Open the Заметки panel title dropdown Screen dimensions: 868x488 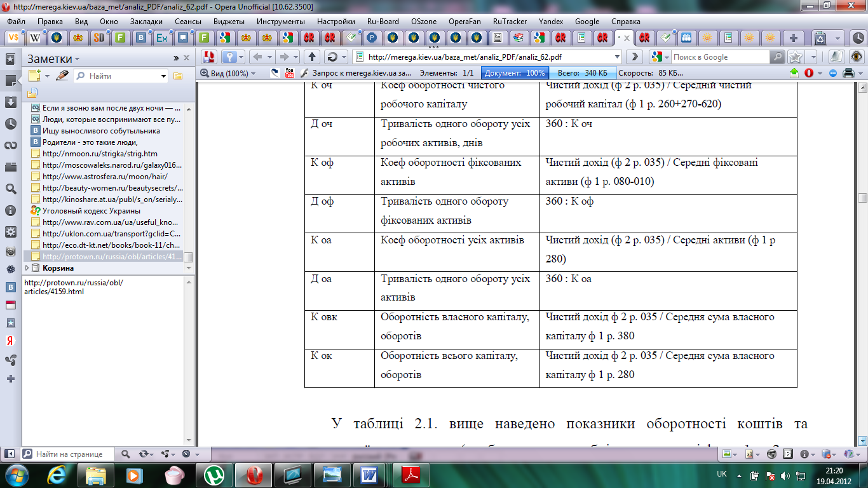(77, 58)
